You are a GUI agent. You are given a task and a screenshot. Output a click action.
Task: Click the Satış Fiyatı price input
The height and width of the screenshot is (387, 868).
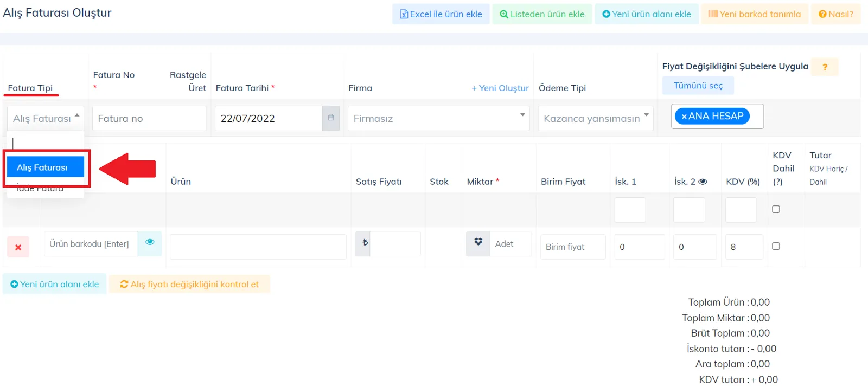[x=395, y=243]
